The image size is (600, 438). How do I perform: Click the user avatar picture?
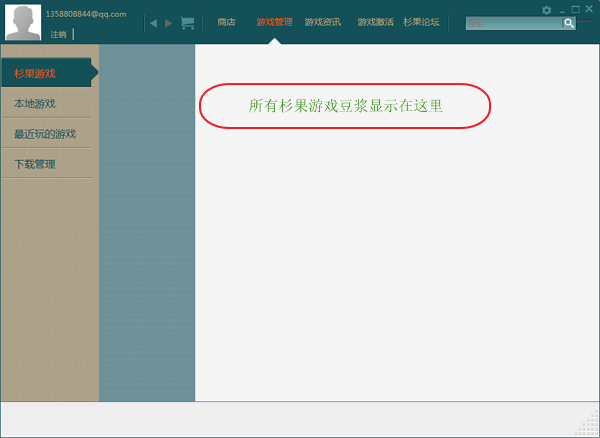click(x=23, y=22)
